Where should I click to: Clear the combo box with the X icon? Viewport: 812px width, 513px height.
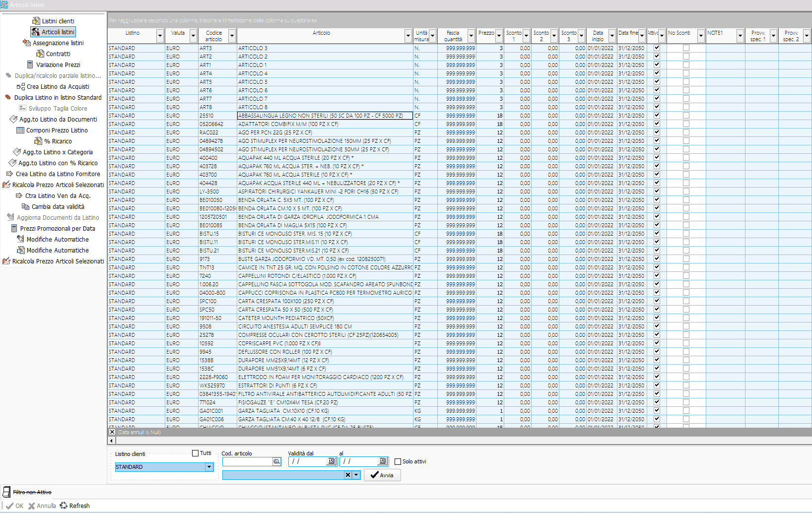348,475
